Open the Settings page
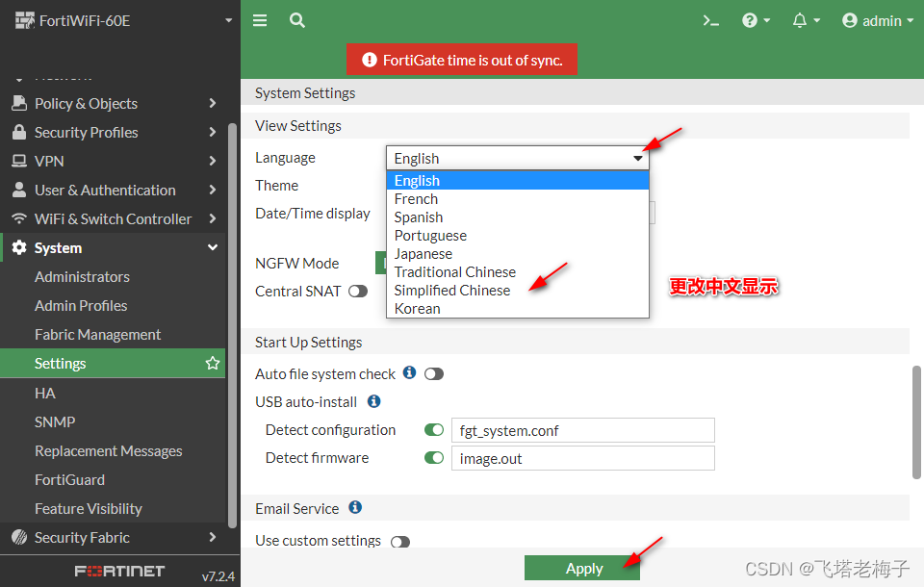Screen dimensions: 924x587 (x=113, y=363)
